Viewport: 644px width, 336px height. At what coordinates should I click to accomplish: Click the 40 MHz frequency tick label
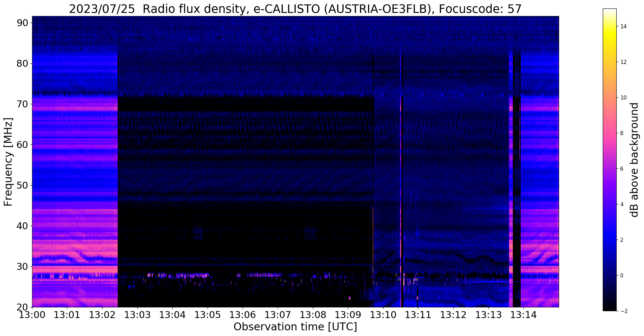click(x=23, y=226)
